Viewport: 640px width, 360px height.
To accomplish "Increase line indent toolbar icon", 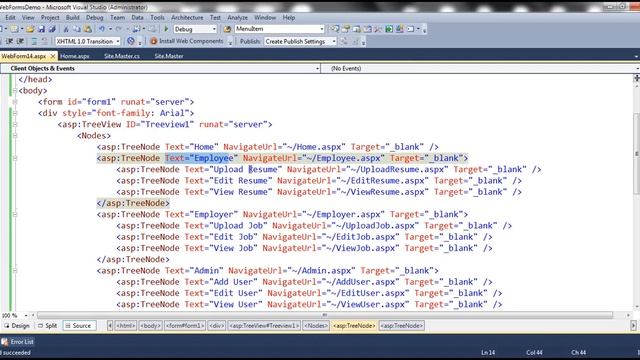I will coord(20,41).
